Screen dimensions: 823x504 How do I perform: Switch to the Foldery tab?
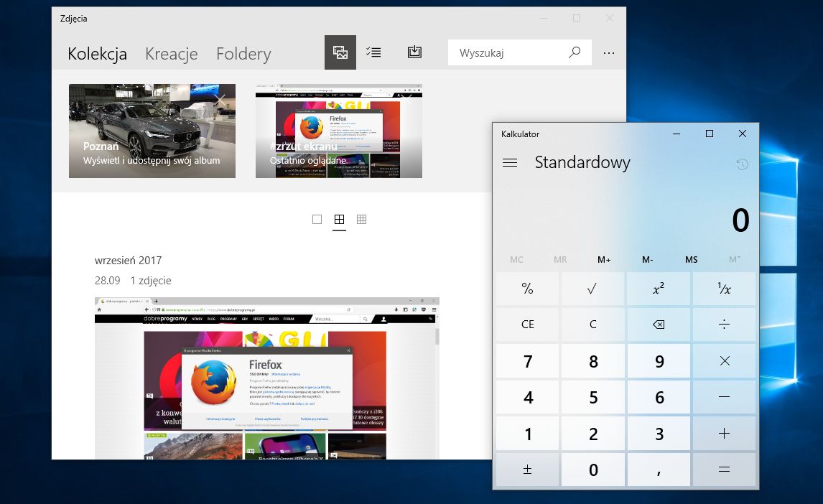[x=243, y=54]
